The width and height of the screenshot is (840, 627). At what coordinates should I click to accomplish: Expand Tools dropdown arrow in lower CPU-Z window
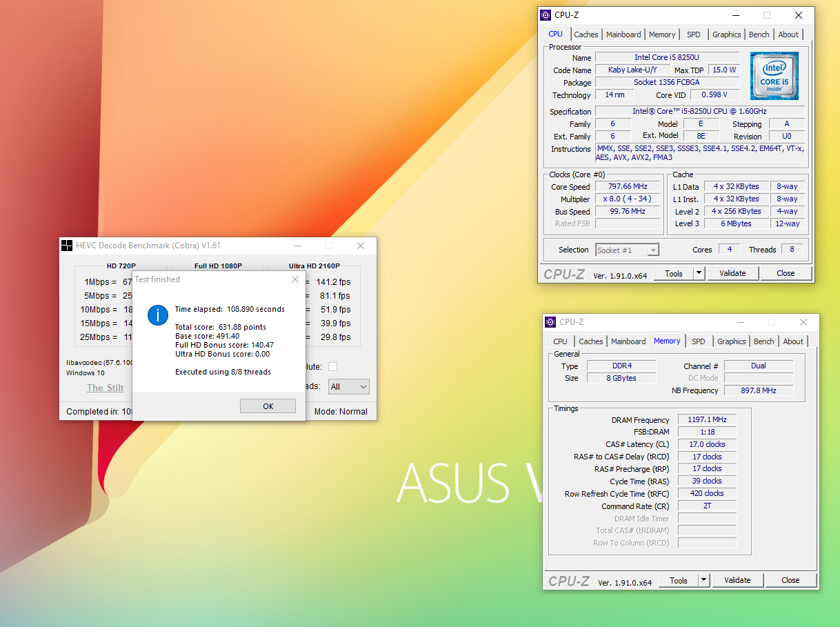tap(703, 580)
